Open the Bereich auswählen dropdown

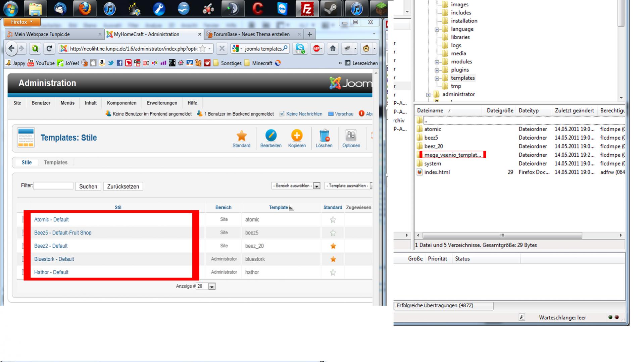[296, 186]
